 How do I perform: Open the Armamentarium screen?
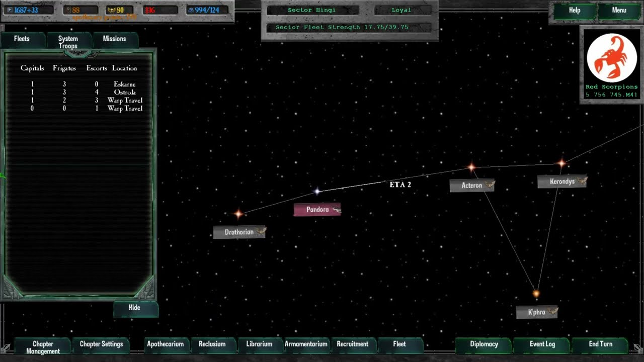[x=306, y=345]
